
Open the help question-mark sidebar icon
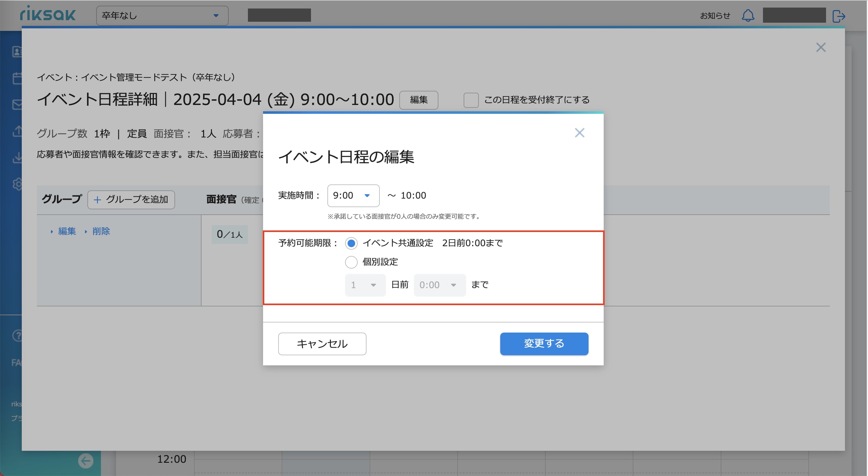[x=17, y=335]
